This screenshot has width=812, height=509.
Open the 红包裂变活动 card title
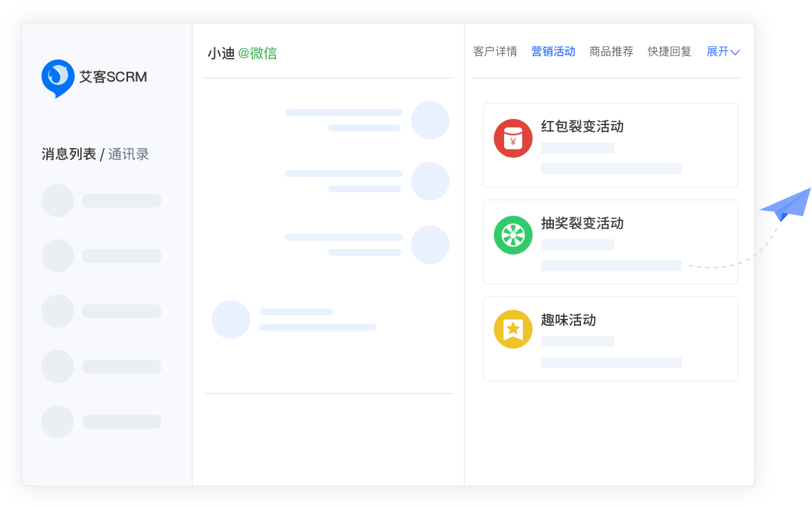click(x=582, y=127)
